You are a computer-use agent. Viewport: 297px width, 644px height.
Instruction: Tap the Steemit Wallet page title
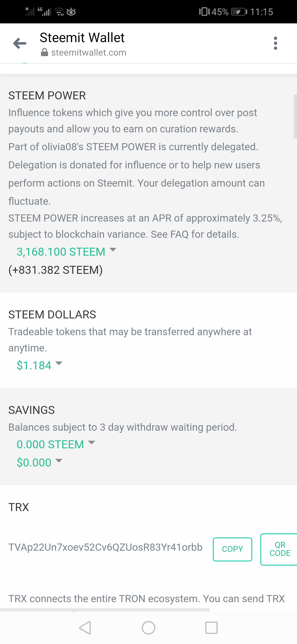82,38
